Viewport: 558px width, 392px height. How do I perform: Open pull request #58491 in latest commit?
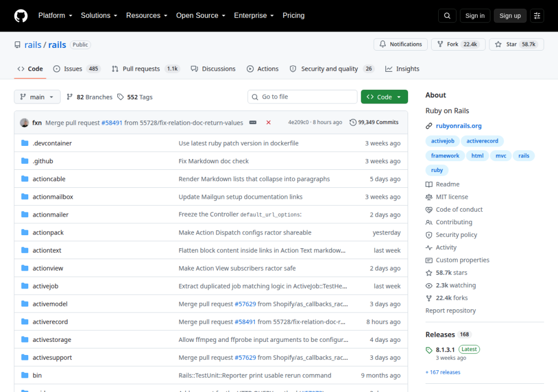[x=112, y=122]
